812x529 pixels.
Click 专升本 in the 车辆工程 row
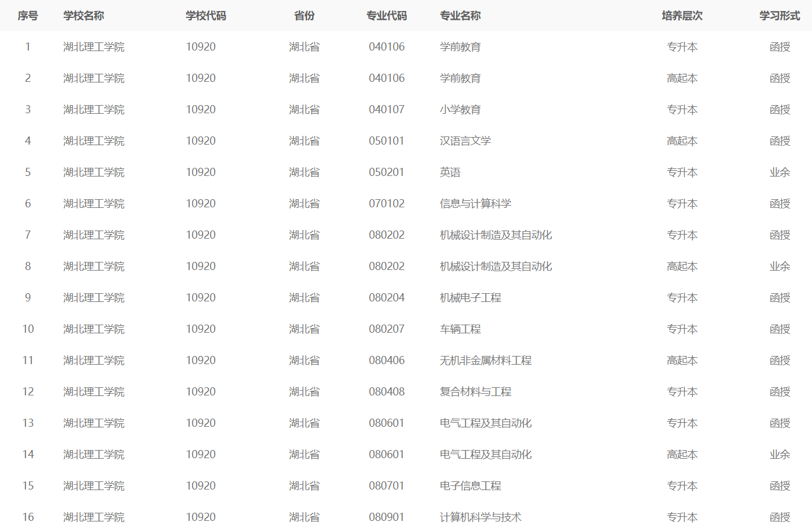[x=682, y=329]
